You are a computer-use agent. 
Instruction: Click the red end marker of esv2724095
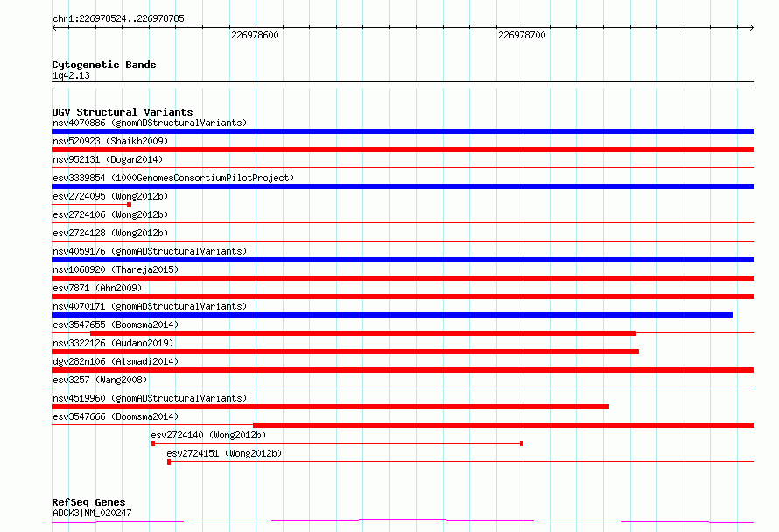pyautogui.click(x=130, y=205)
